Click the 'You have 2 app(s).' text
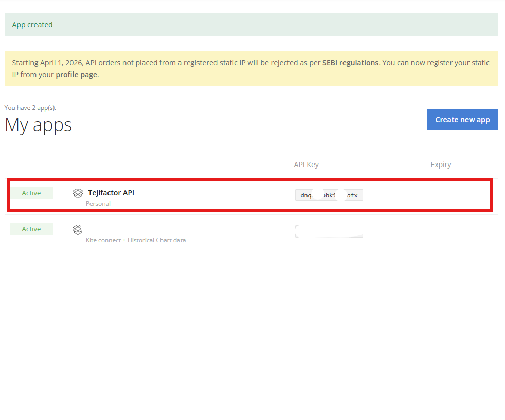Screen dimensions: 505x420 [30, 108]
